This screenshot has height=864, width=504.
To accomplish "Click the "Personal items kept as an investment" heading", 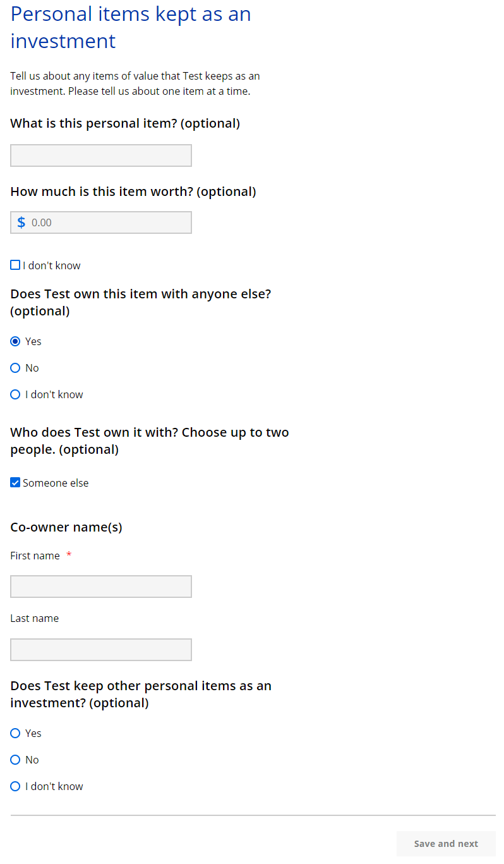I will [x=131, y=27].
